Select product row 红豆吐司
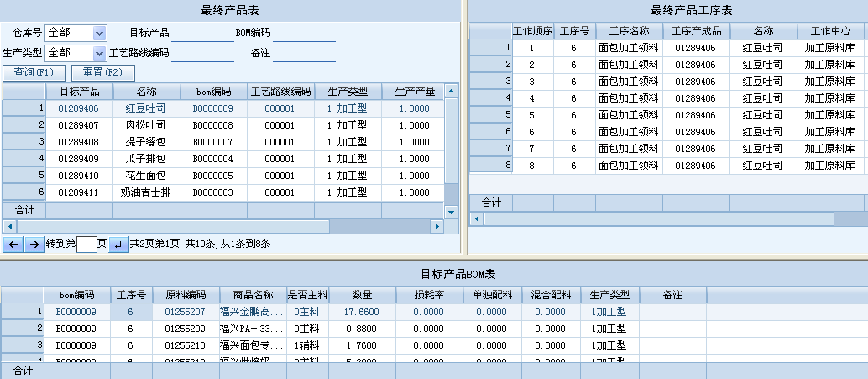 pos(223,108)
